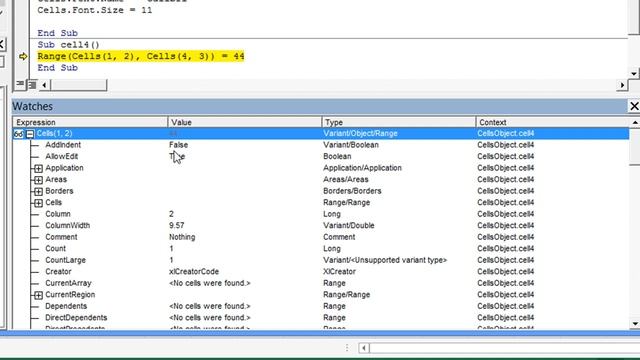This screenshot has height=360, width=640.
Task: Expand the Application property node
Action: pos(38,168)
